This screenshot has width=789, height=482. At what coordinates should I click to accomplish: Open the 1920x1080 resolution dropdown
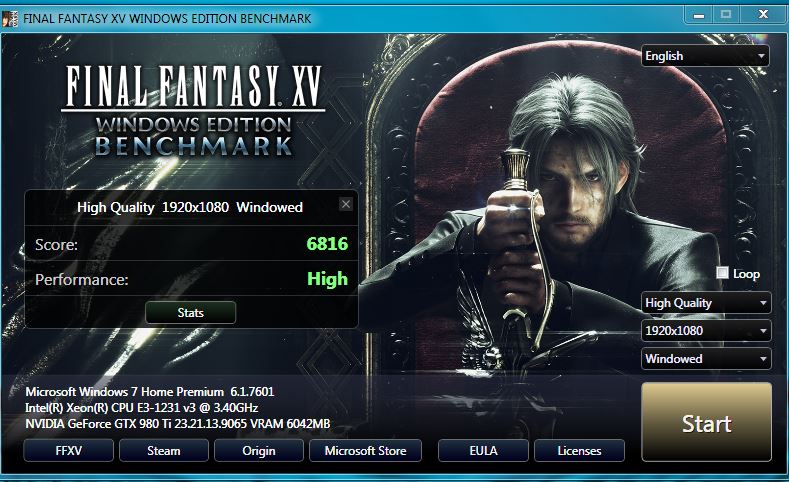coord(706,331)
